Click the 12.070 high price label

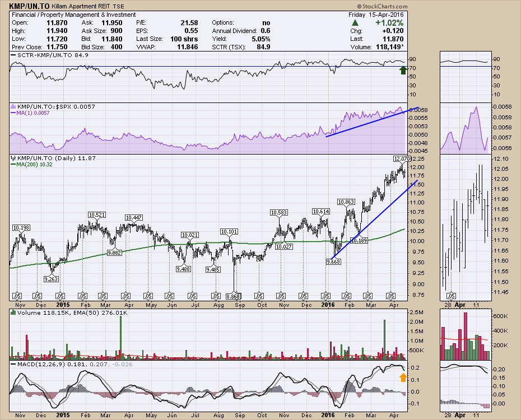pyautogui.click(x=402, y=158)
